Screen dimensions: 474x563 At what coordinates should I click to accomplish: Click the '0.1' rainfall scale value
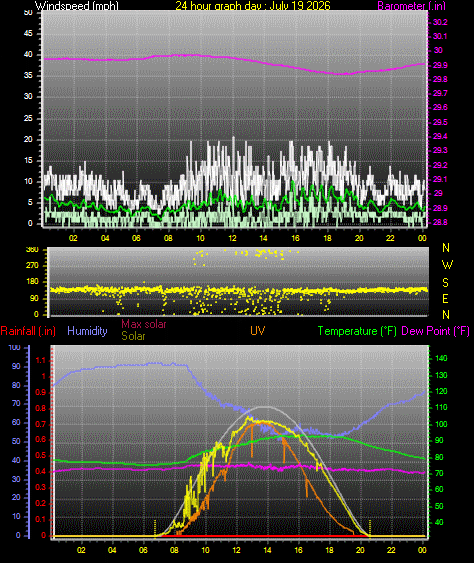pos(41,519)
